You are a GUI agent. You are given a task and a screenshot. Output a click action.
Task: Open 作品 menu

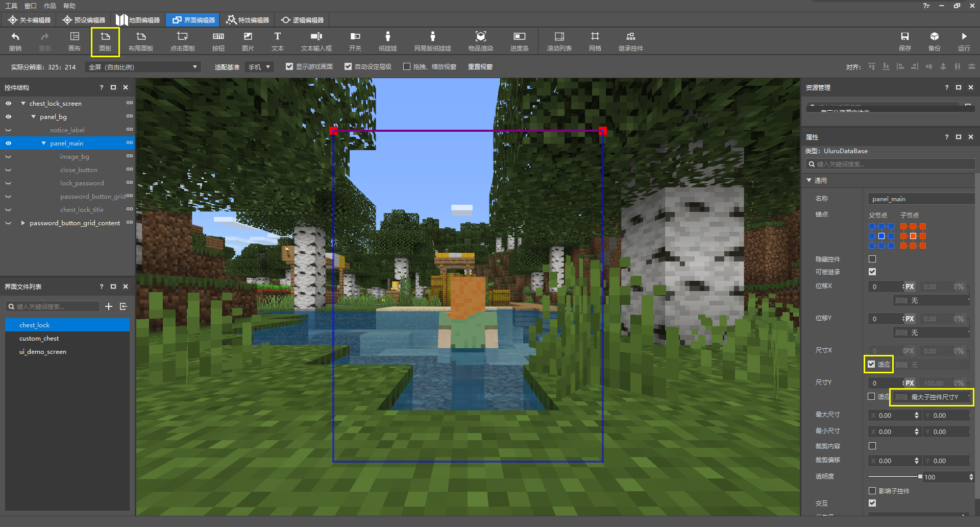tap(50, 6)
